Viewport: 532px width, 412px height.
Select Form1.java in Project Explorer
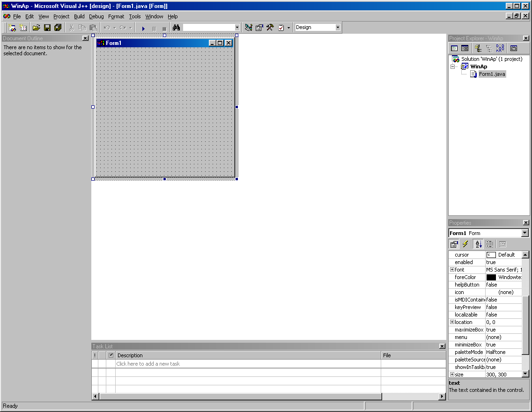coord(492,74)
